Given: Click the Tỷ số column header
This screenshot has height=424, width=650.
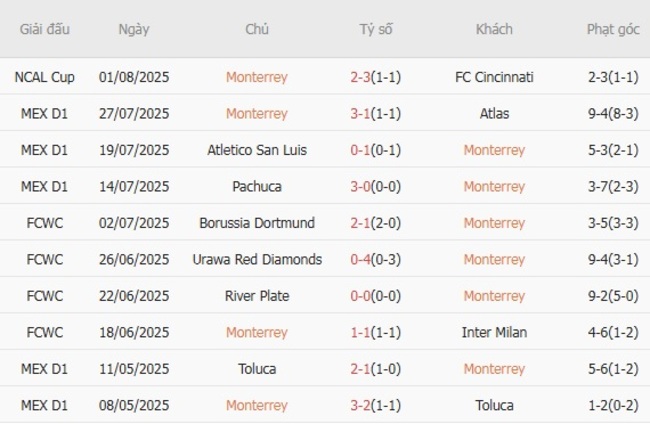Looking at the screenshot, I should coord(376,29).
